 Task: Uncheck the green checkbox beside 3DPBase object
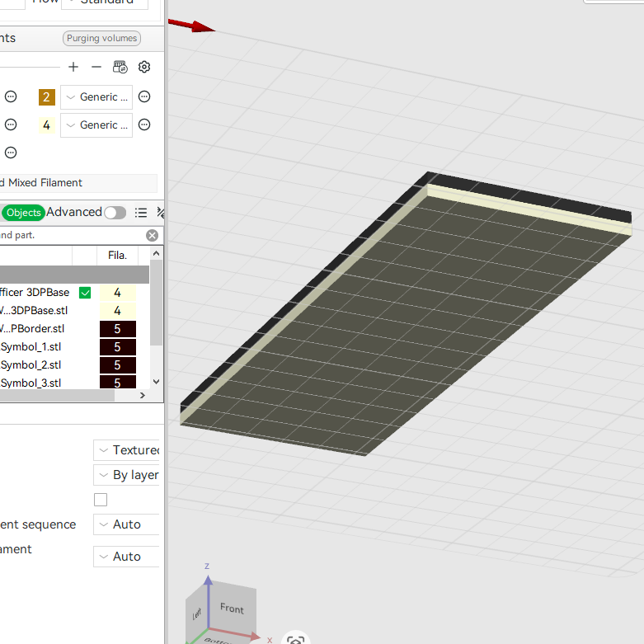point(85,293)
